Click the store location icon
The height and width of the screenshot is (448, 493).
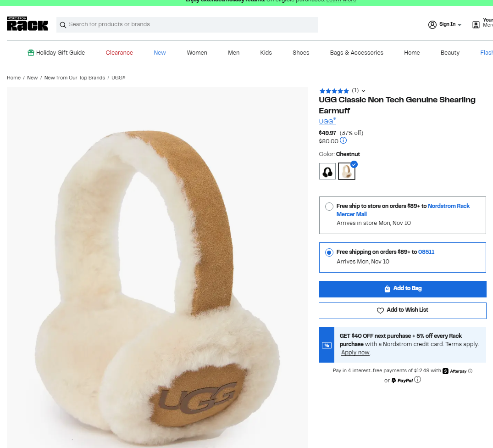coord(476,24)
